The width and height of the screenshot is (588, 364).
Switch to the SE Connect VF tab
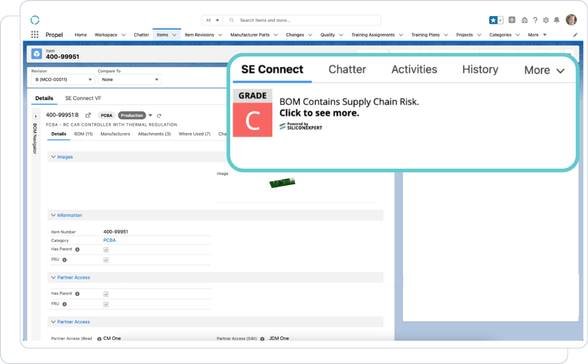coord(83,98)
